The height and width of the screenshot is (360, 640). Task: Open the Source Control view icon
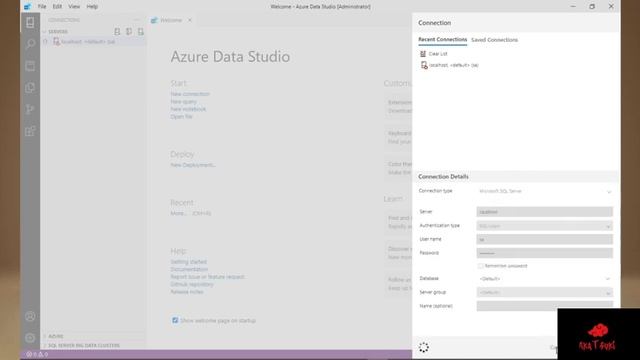point(30,109)
